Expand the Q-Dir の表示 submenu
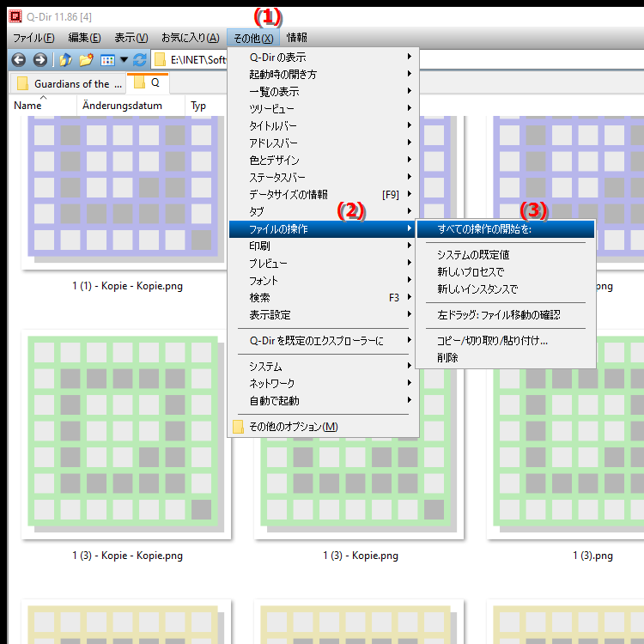 tap(322, 57)
